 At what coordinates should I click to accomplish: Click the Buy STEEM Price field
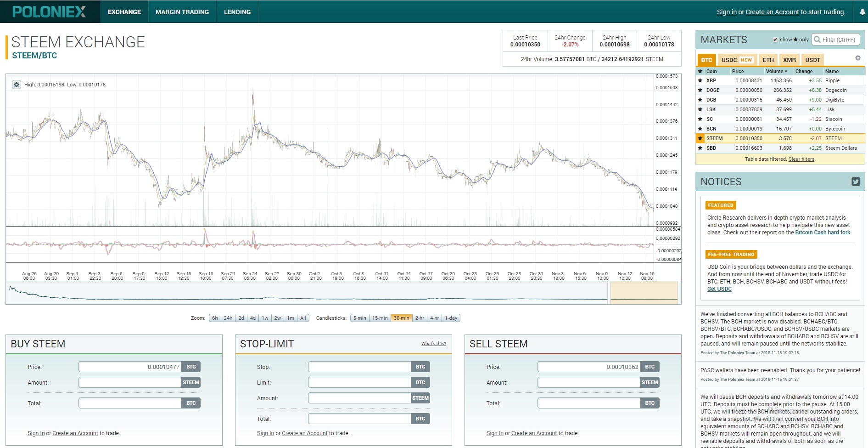(130, 367)
